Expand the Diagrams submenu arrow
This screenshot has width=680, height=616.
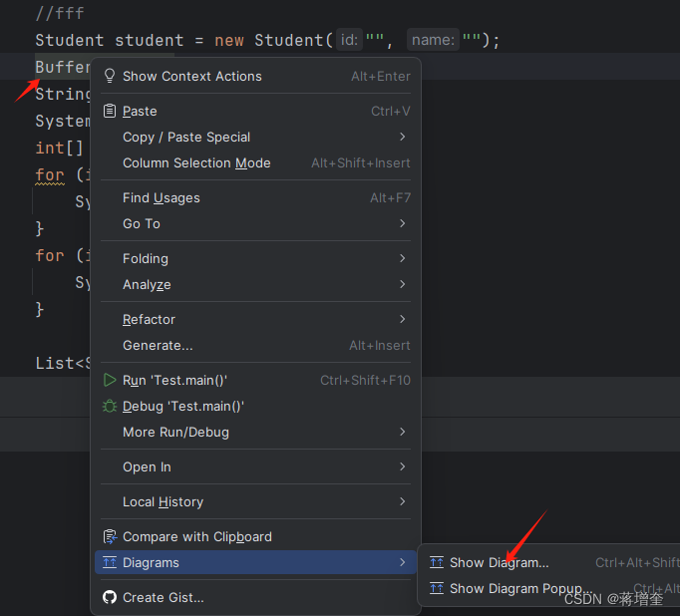(x=403, y=563)
